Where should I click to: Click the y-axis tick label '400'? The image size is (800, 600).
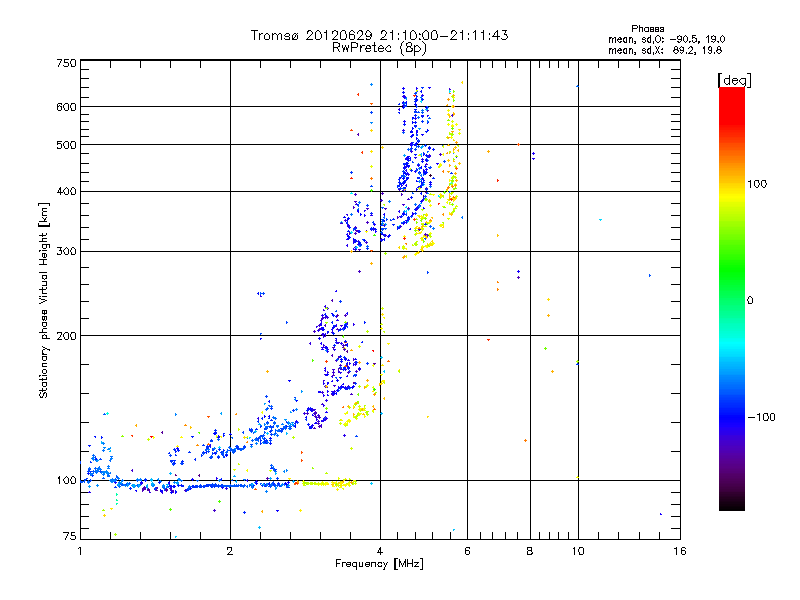(x=66, y=192)
